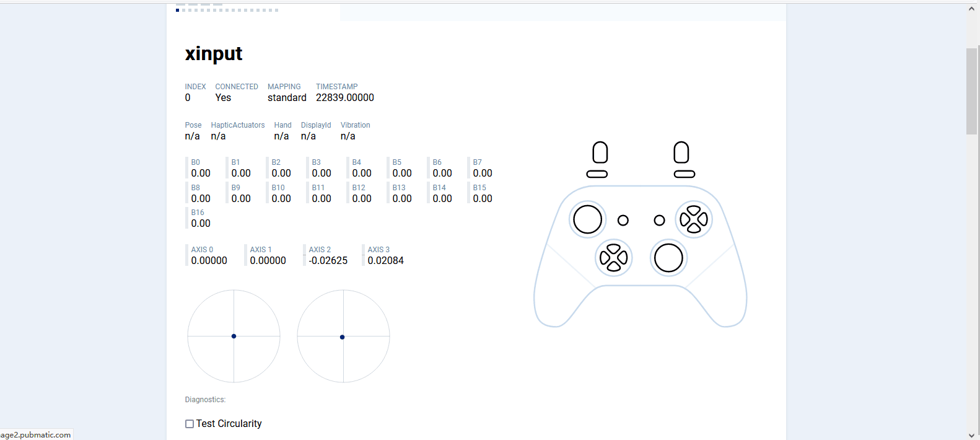Viewport: 980px width, 440px height.
Task: Click the left stick axis position plot
Action: (234, 336)
